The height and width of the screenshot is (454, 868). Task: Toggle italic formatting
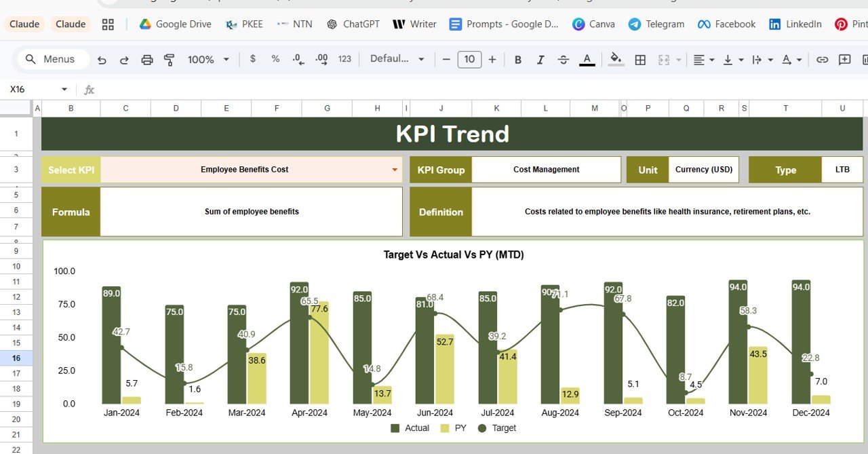[x=540, y=60]
